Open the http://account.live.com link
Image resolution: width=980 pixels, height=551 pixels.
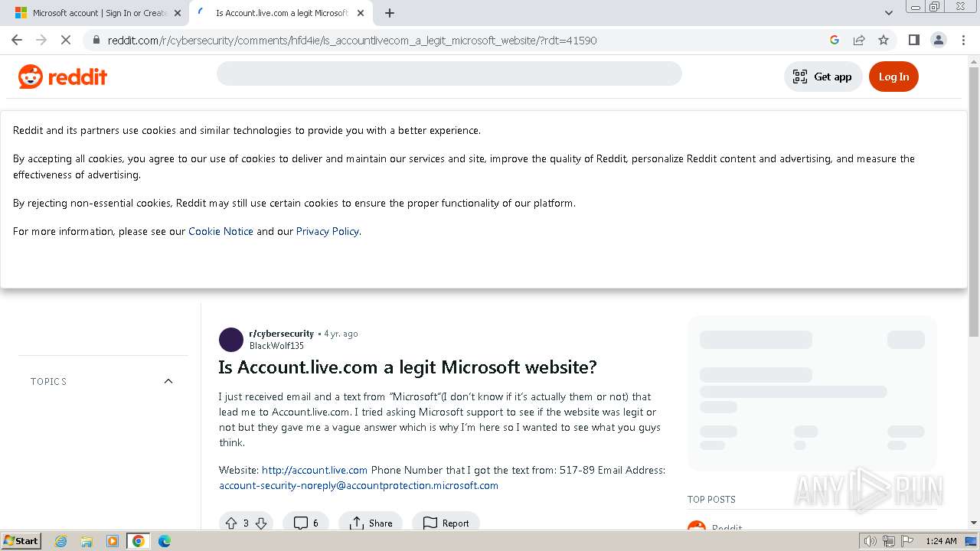[315, 470]
